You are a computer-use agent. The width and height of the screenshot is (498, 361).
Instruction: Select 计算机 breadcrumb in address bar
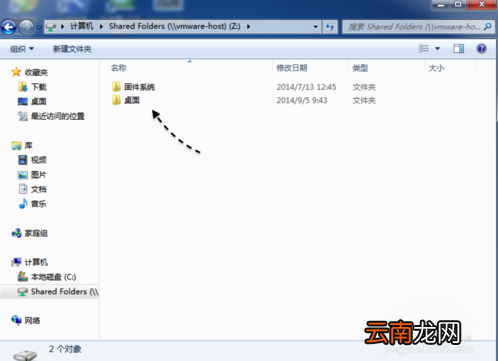[82, 26]
